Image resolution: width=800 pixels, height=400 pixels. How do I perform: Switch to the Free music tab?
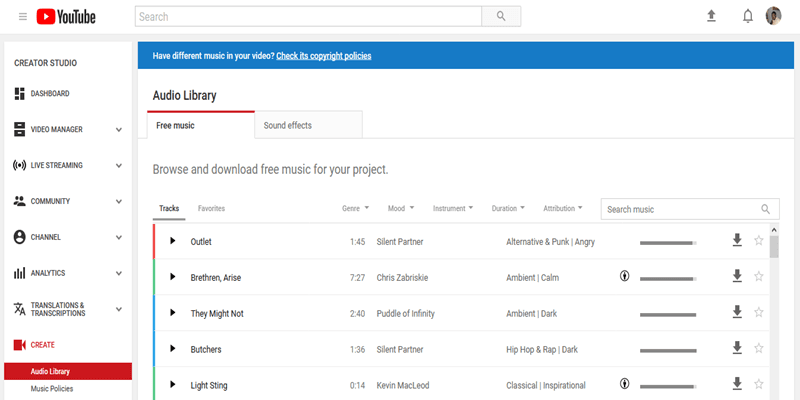[201, 125]
